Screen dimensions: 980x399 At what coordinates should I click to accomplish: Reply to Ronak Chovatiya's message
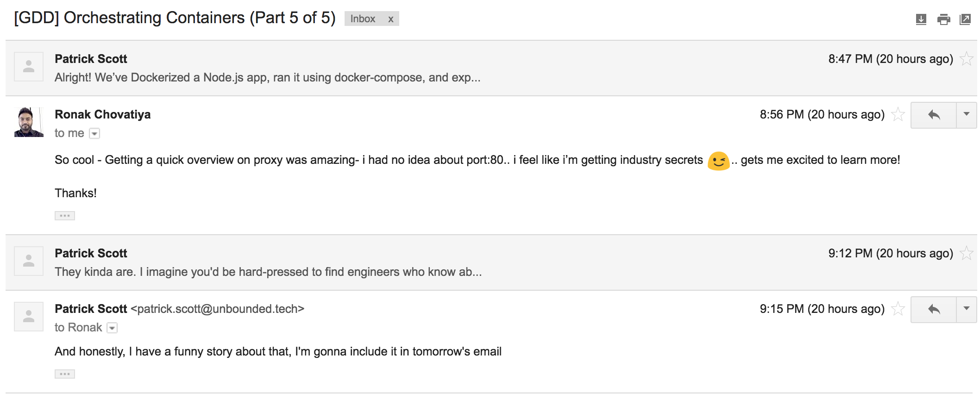click(934, 115)
